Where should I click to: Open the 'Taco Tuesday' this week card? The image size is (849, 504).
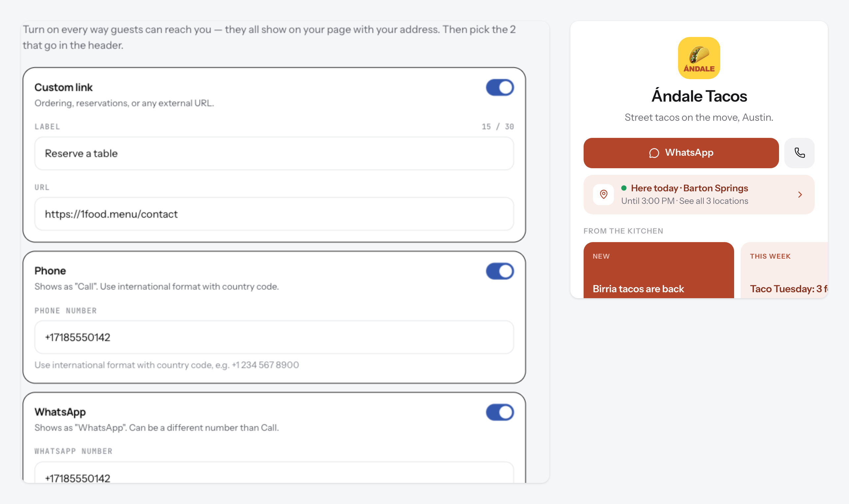coord(784,270)
